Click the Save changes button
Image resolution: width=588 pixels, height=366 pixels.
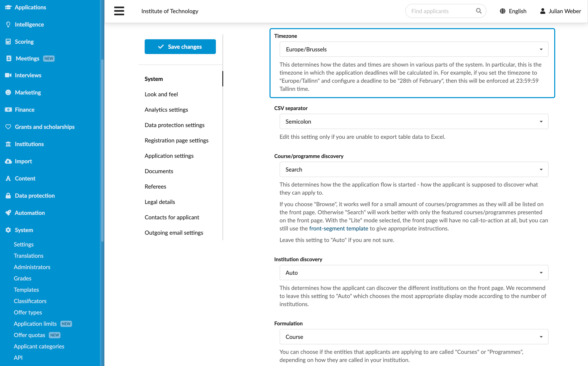coord(180,47)
